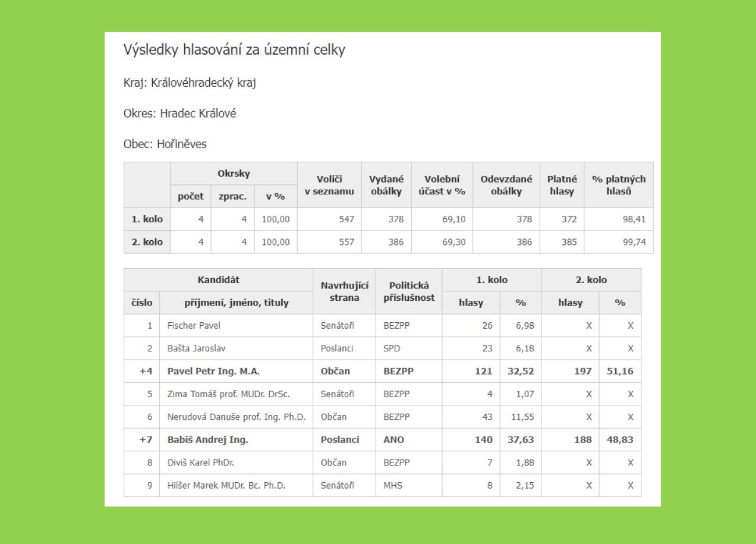Click the winning percentage '51,16'
The height and width of the screenshot is (544, 756).
pos(620,371)
